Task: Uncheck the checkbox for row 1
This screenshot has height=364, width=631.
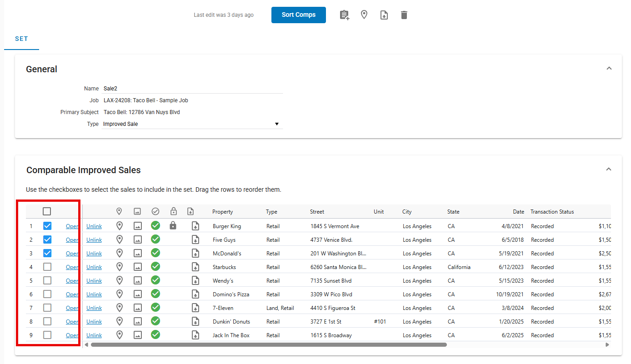Action: coord(47,226)
